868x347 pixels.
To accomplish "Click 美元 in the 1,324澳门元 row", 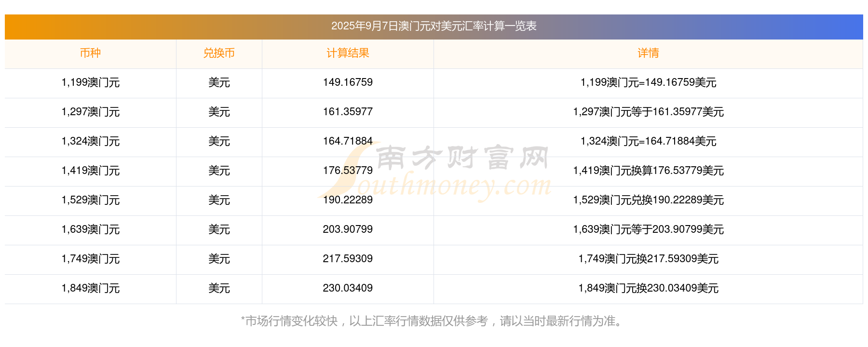I will (x=219, y=141).
